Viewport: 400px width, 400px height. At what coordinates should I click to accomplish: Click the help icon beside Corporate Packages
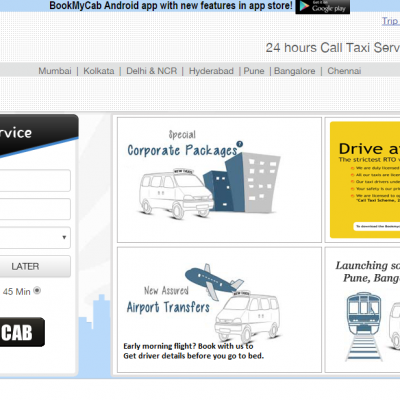point(239,144)
